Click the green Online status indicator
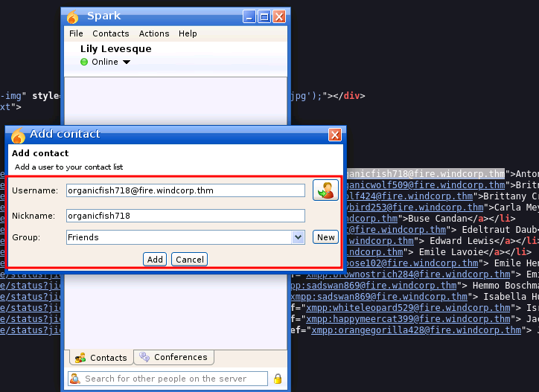The image size is (539, 392). click(x=84, y=62)
